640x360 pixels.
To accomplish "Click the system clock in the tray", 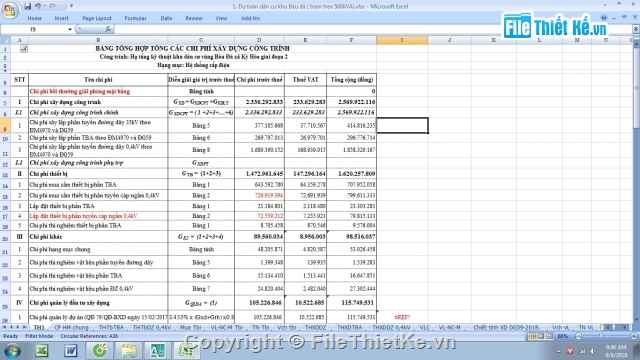I will coord(616,351).
